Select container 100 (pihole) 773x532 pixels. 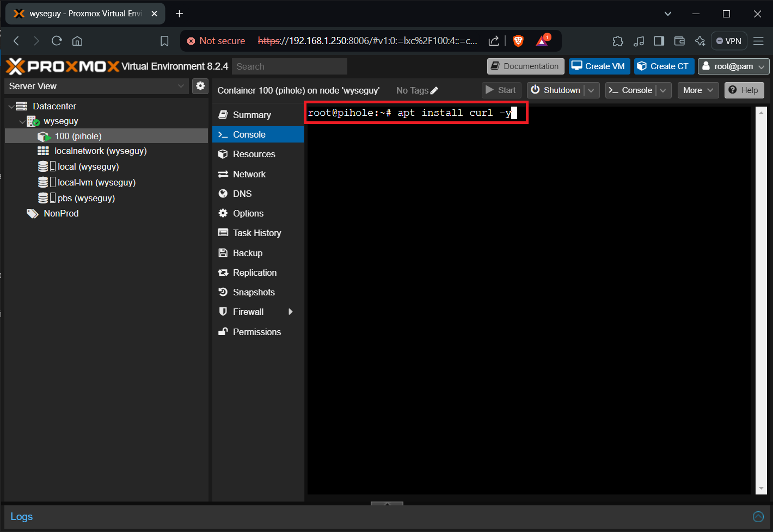click(107, 136)
